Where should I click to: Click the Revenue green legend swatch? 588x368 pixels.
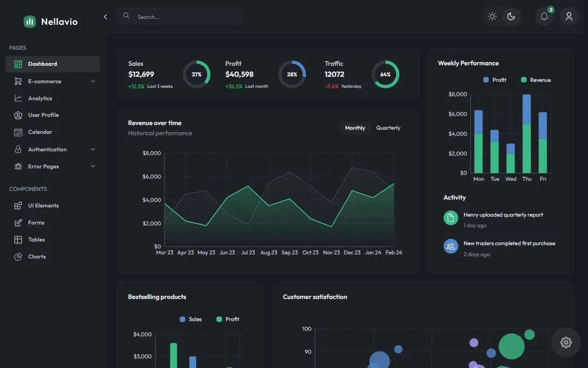[524, 80]
